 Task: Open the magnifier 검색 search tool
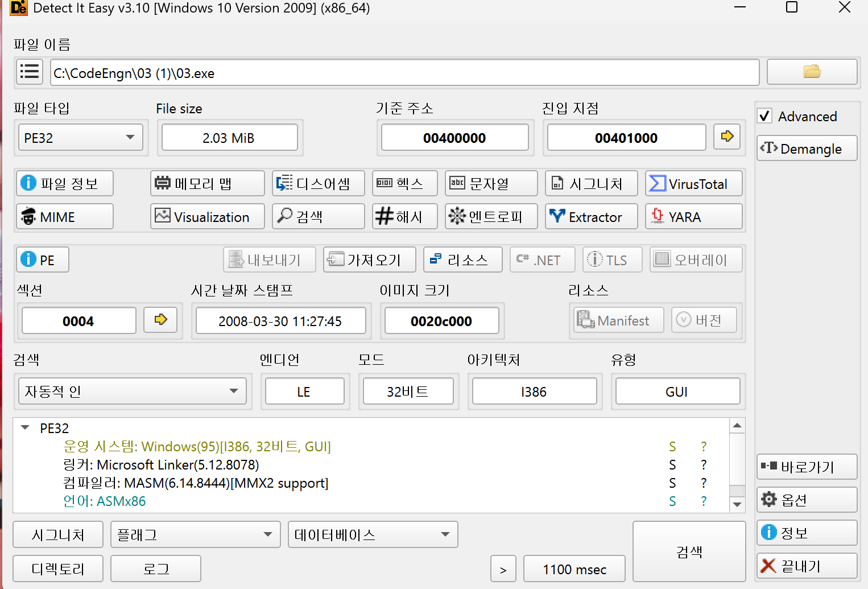pos(319,216)
